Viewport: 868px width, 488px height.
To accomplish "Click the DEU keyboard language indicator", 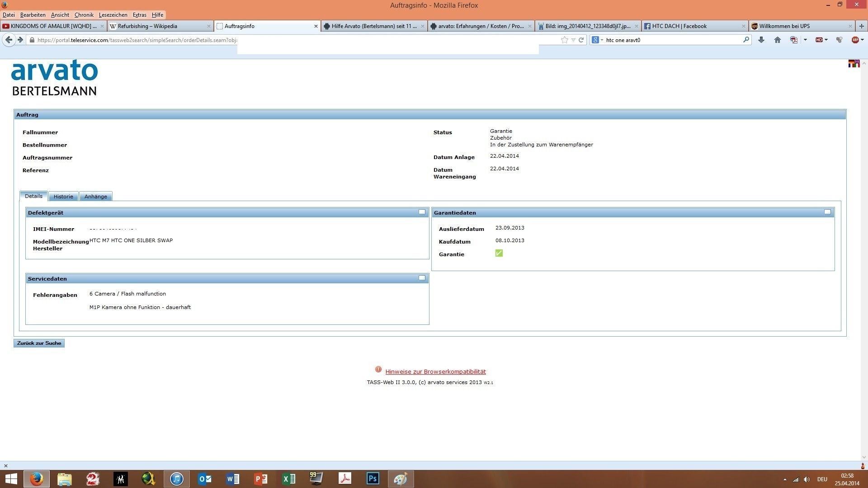I will (822, 479).
